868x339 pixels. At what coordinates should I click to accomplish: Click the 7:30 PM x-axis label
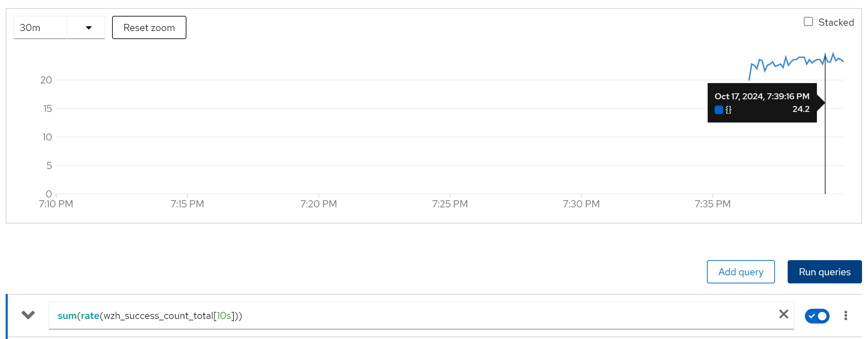[x=581, y=204]
